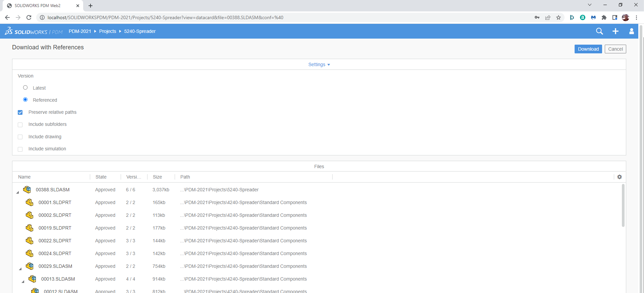Click the file list vertical scrollbar
This screenshot has width=644, height=293.
pos(623,205)
